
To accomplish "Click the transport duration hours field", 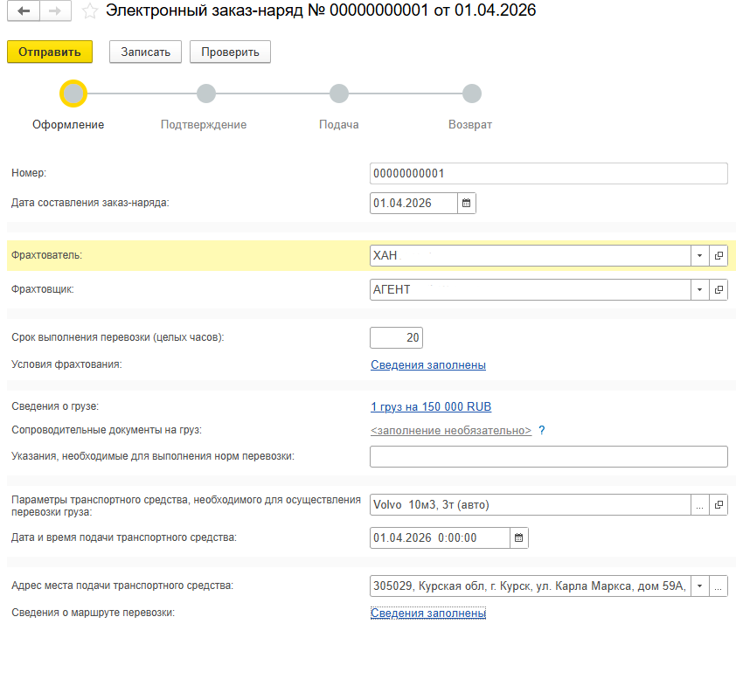I will pyautogui.click(x=396, y=338).
